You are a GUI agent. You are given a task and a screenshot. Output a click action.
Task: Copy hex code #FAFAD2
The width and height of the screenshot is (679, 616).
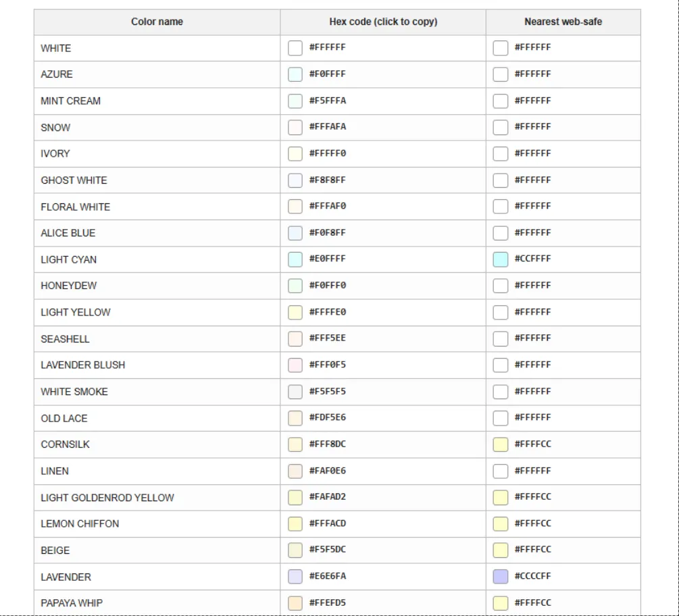click(x=328, y=496)
